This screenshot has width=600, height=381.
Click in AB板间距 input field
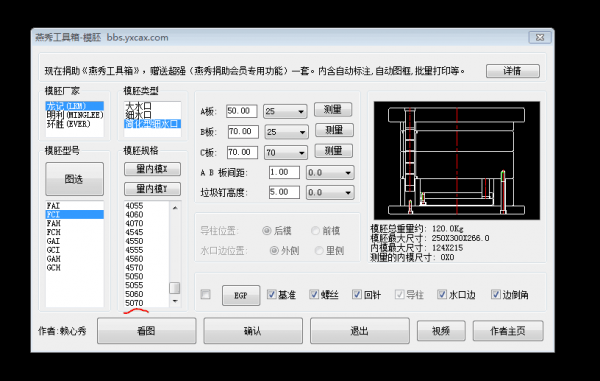284,173
